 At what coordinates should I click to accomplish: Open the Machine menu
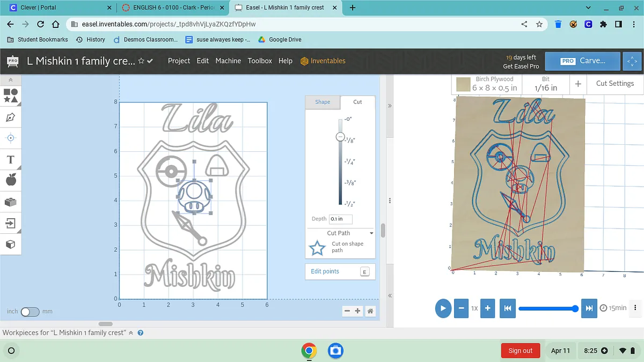coord(228,61)
